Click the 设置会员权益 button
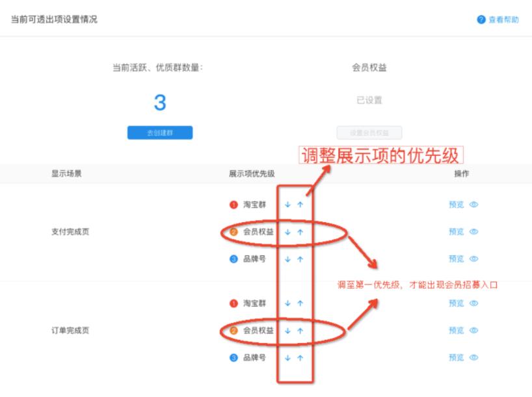 tap(369, 133)
